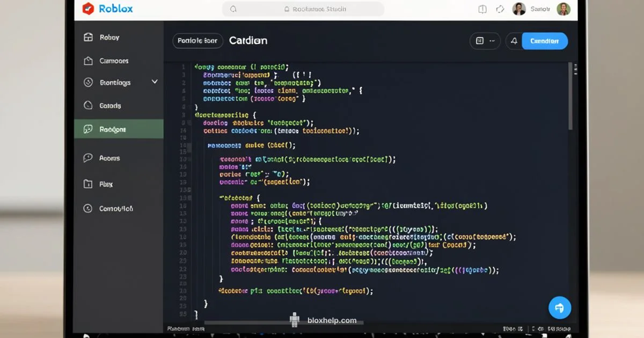Screen dimensions: 644x338
Task: Click the blue button in editor header
Action: tap(544, 41)
